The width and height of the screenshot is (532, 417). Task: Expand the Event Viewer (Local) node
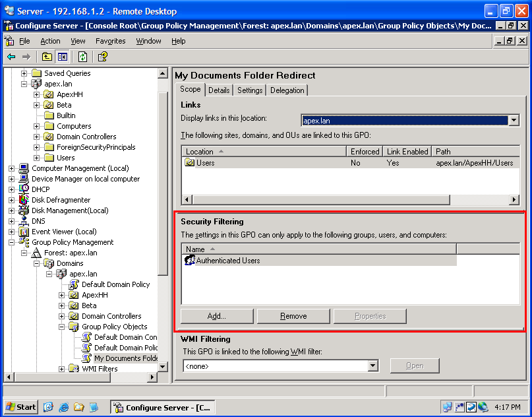point(11,232)
